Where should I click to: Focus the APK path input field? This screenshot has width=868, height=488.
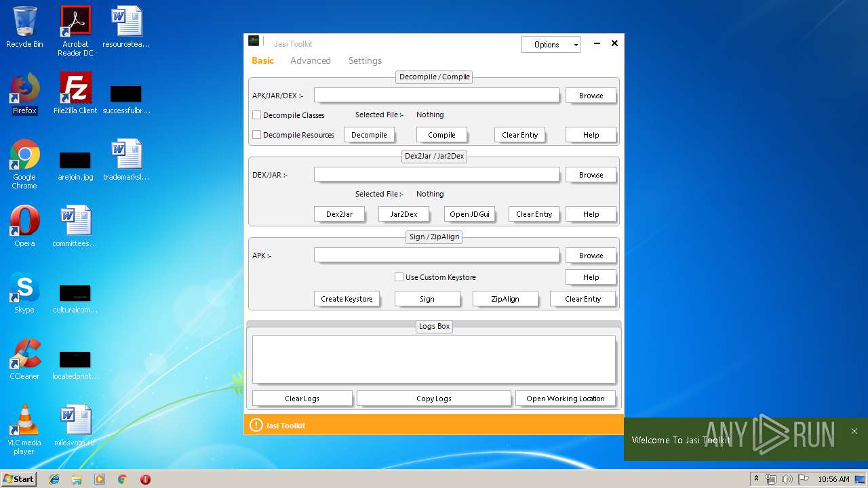[437, 255]
